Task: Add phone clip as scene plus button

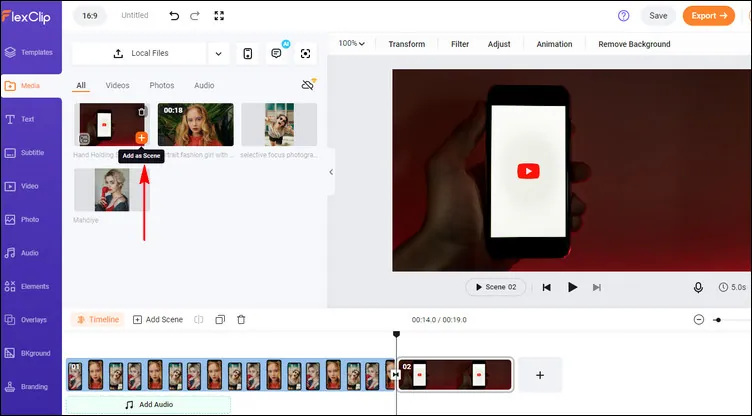Action: point(141,138)
